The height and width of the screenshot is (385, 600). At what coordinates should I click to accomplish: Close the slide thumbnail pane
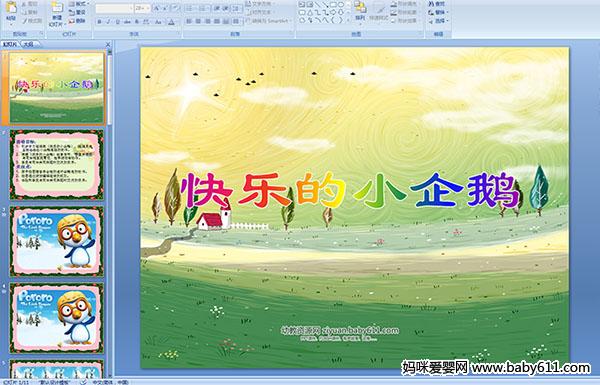pos(108,44)
